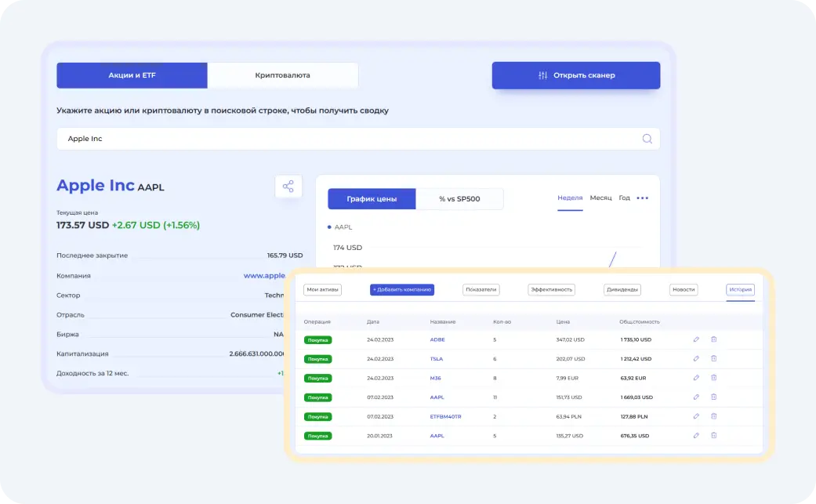Click the Открыть сканер button

tap(575, 75)
